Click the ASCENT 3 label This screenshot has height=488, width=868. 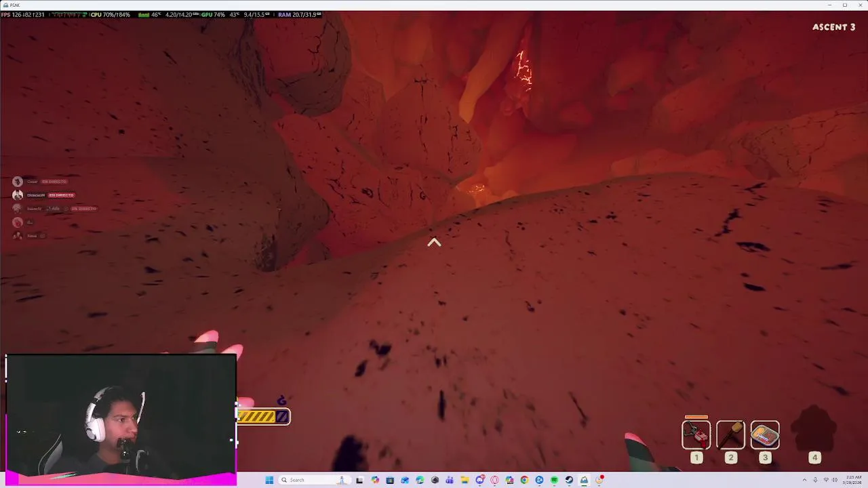[x=833, y=27]
